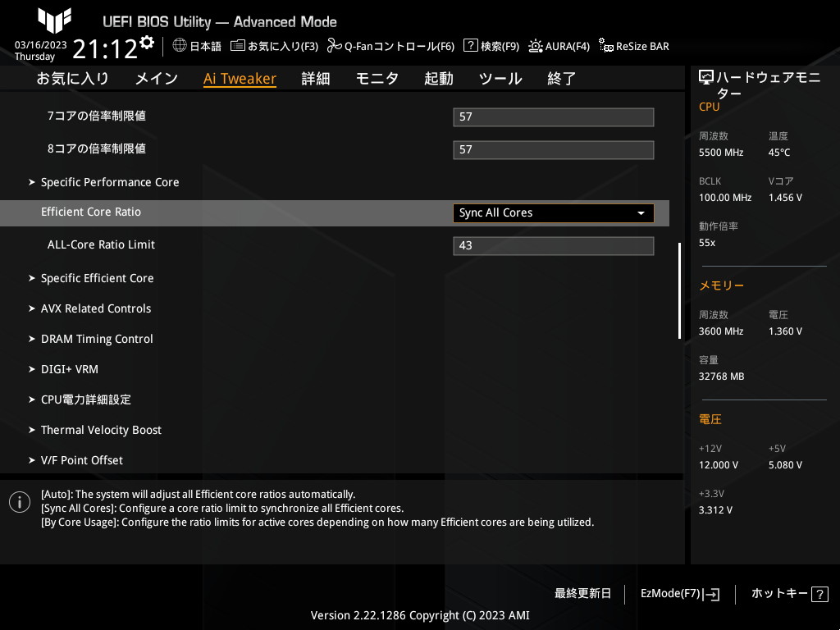Click the favorites list icon (F3)
This screenshot has width=840, height=630.
coord(238,46)
